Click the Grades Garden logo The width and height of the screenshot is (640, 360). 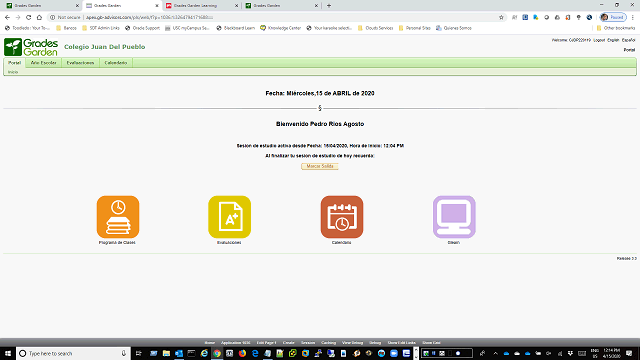[x=31, y=47]
